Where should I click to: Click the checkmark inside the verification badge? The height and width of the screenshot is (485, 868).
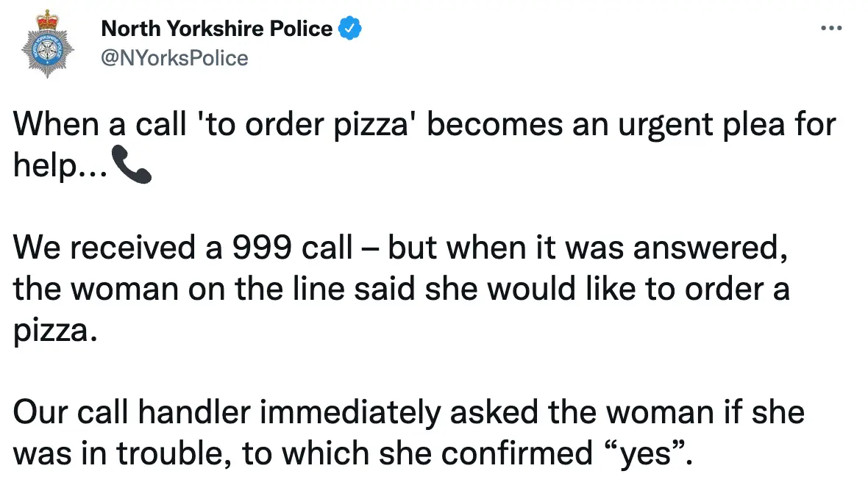351,28
